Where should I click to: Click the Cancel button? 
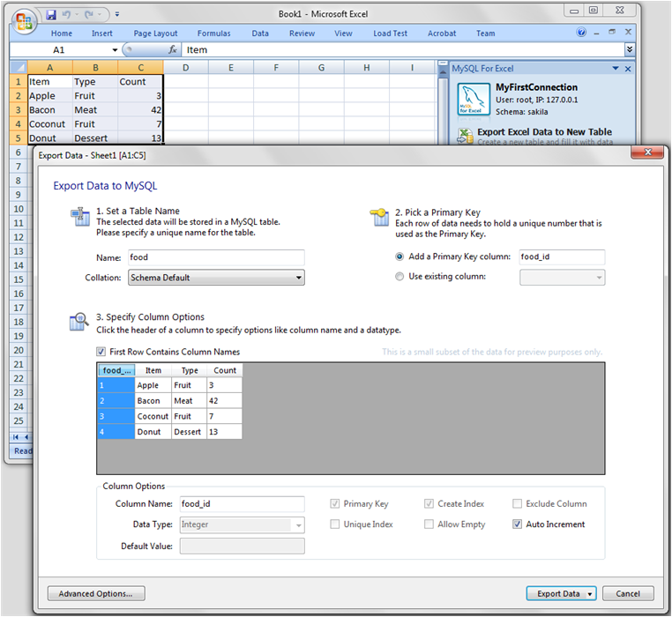click(628, 594)
